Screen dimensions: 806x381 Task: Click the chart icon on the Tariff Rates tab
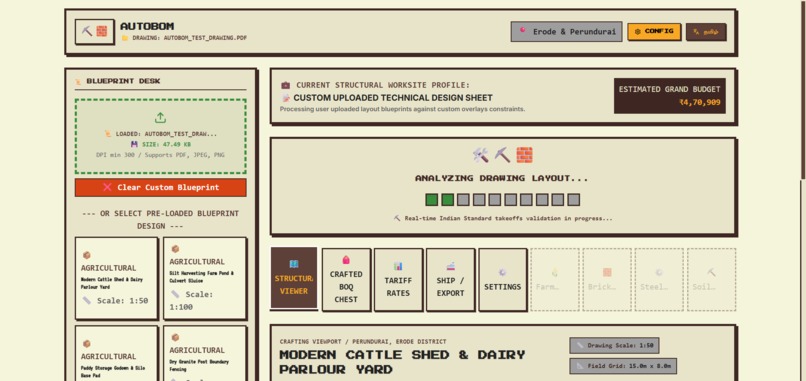(398, 266)
